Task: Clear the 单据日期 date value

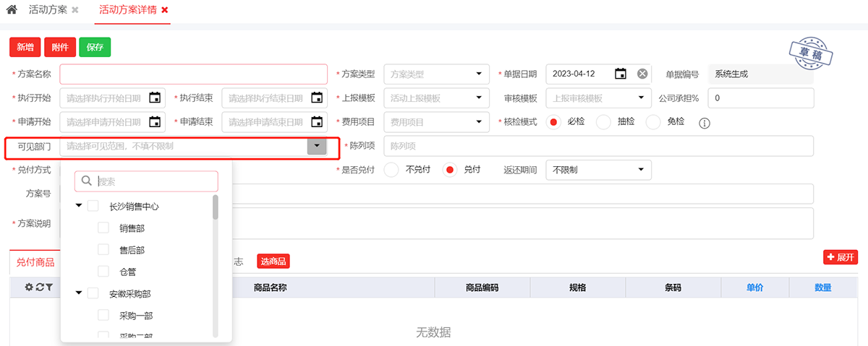Action: click(642, 74)
